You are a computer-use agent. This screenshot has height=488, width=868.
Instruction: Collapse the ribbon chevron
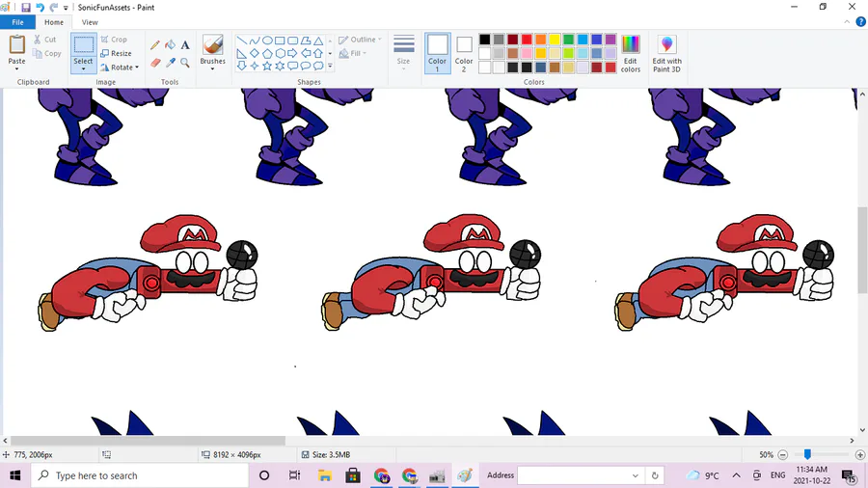point(847,22)
